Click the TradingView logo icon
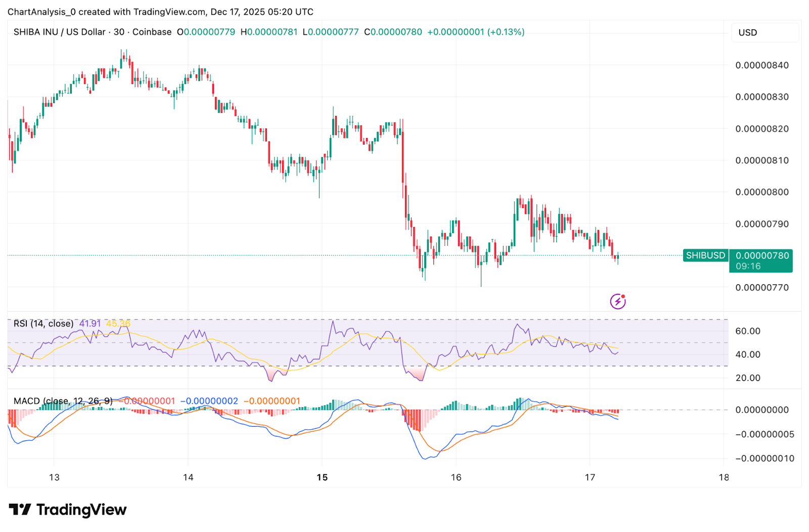Screen dimensions: 809x532 tap(20, 509)
